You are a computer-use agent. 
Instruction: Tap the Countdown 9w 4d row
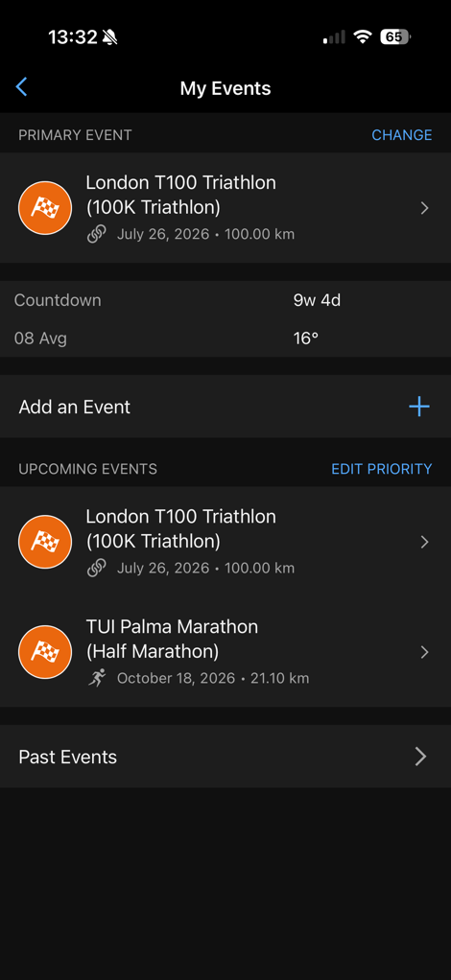click(x=225, y=301)
